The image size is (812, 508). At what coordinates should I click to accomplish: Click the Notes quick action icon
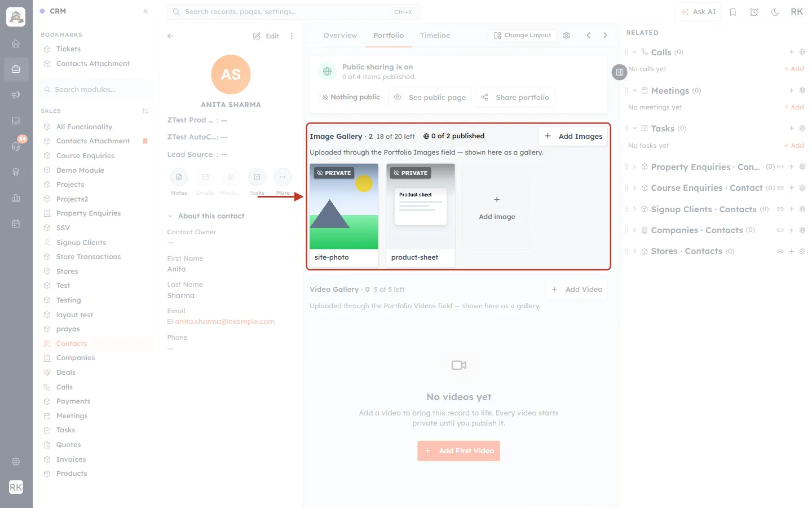[x=179, y=177]
